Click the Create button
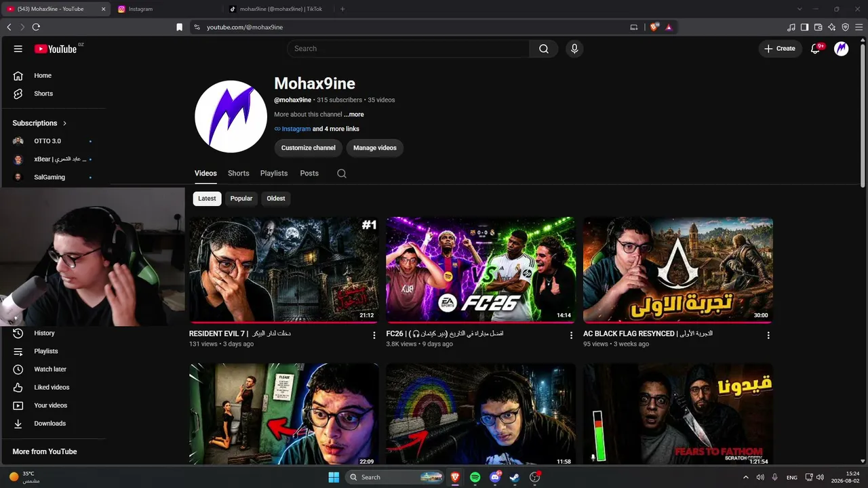Screen dimensions: 868x488 click(780, 49)
